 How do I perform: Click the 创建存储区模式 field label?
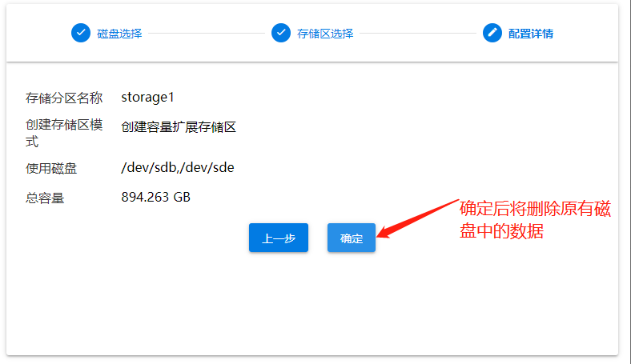pos(64,134)
